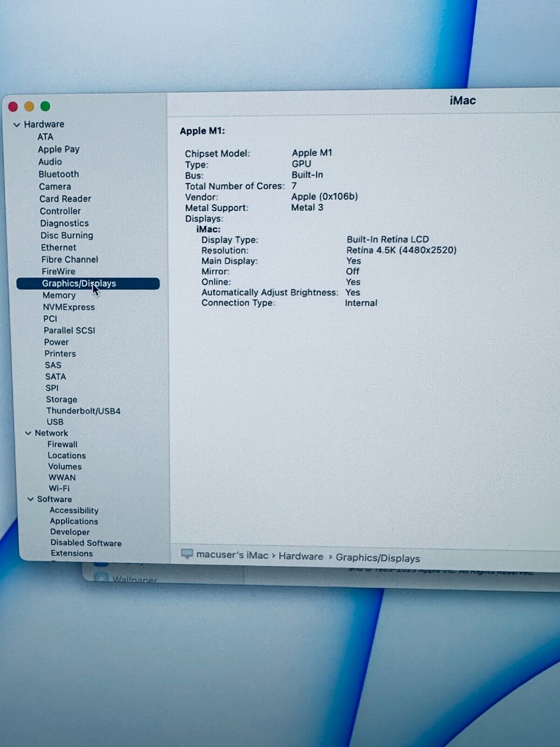
Task: Click the iMac window title
Action: (x=462, y=101)
